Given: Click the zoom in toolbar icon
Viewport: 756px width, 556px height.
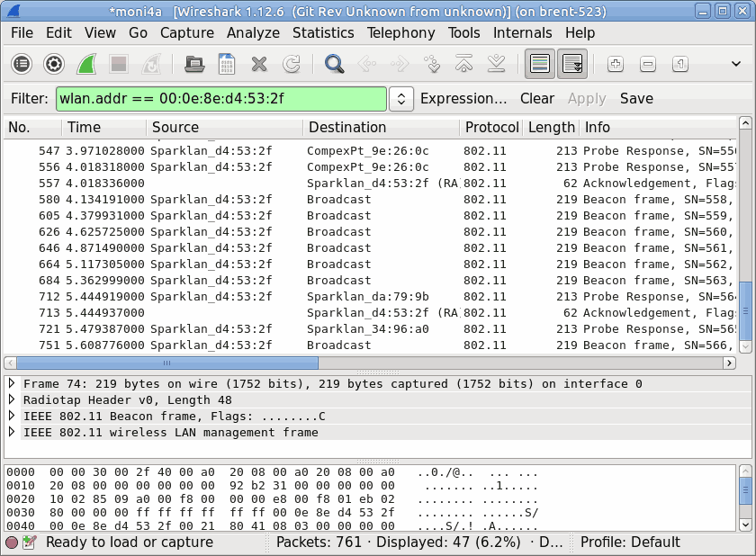Looking at the screenshot, I should point(616,64).
